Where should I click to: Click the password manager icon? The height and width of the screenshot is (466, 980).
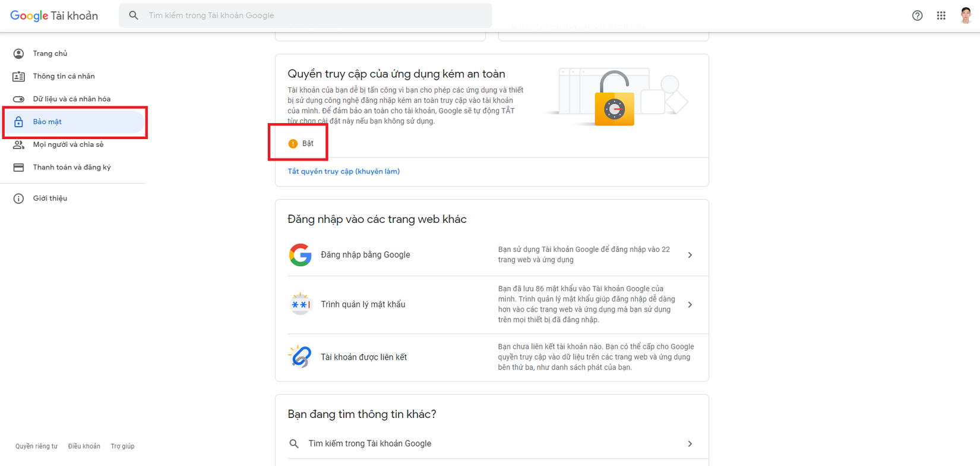point(301,304)
